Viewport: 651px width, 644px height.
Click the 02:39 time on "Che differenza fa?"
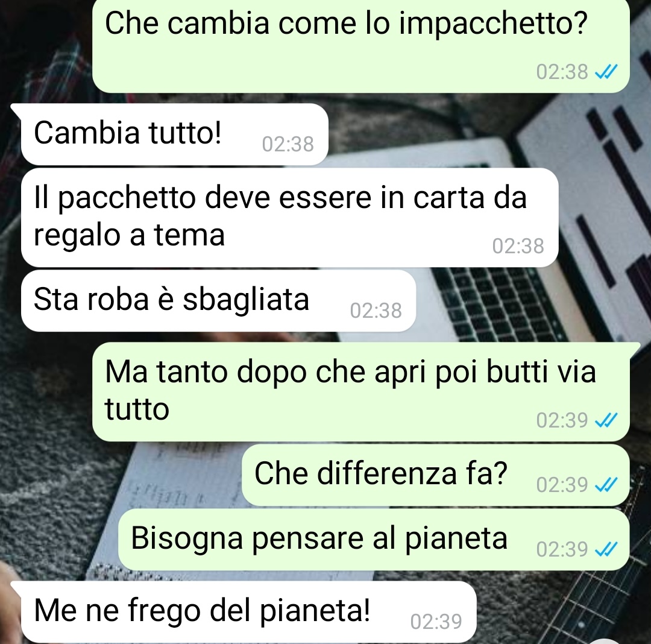[x=562, y=485]
